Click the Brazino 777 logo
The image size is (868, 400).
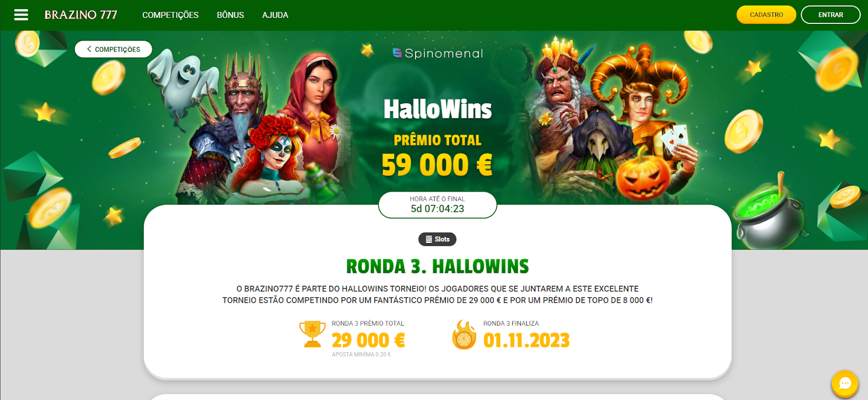point(81,15)
